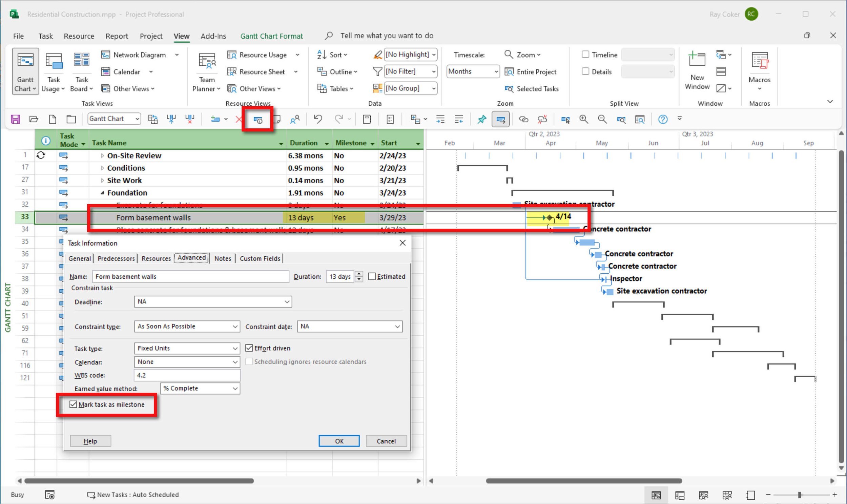Open the Report ribbon tab
The height and width of the screenshot is (504, 847).
tap(117, 36)
